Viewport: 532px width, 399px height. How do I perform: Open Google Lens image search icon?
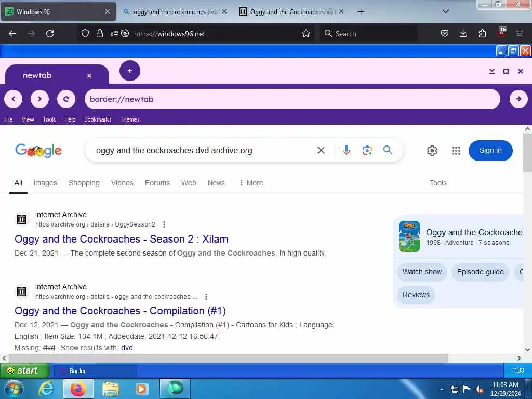367,150
